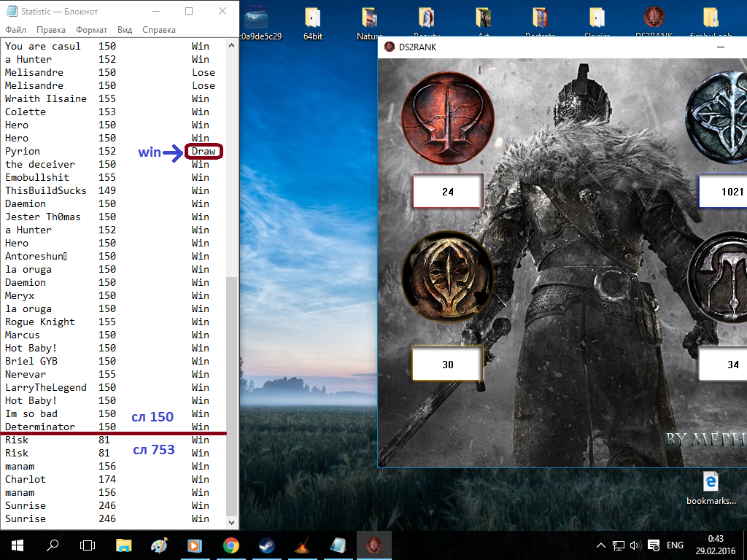
Task: Open the Nature folder on the desktop
Action: tap(370, 23)
